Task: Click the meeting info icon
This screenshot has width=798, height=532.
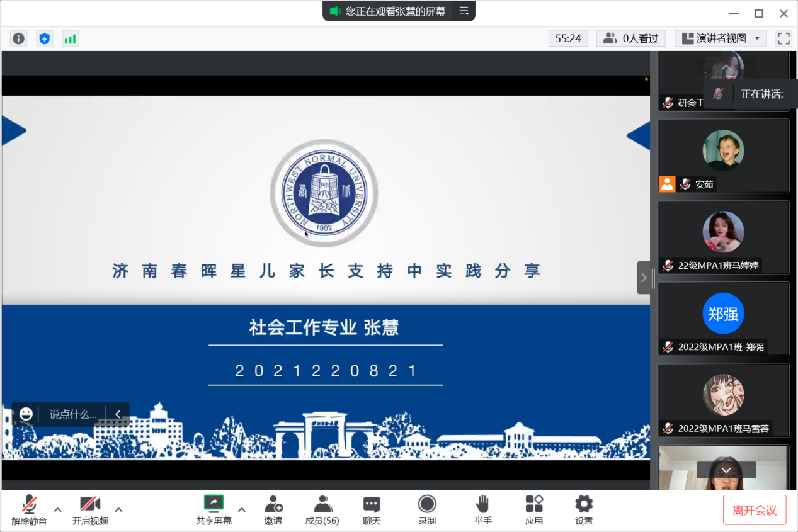Action: [x=19, y=38]
